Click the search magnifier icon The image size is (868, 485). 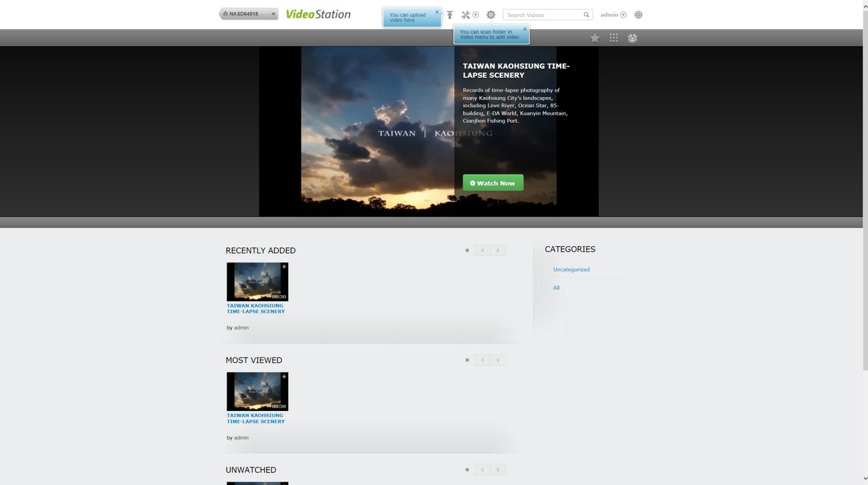(x=587, y=15)
